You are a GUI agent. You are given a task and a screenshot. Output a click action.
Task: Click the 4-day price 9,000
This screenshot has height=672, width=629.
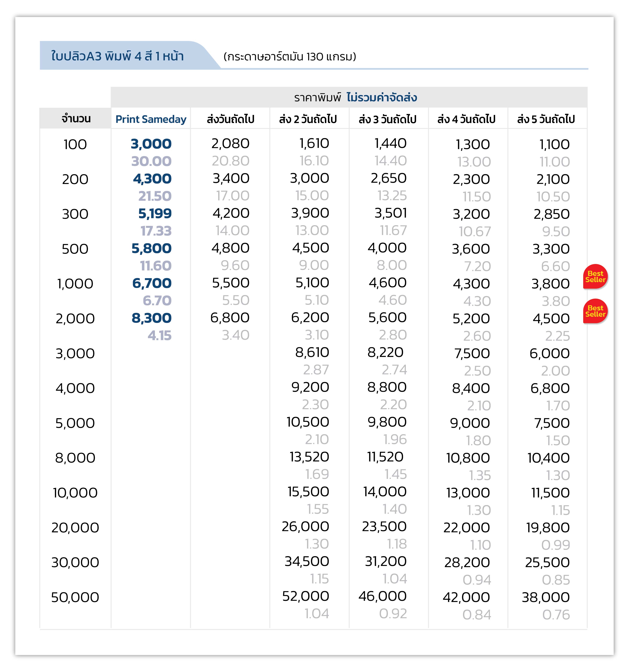[470, 423]
